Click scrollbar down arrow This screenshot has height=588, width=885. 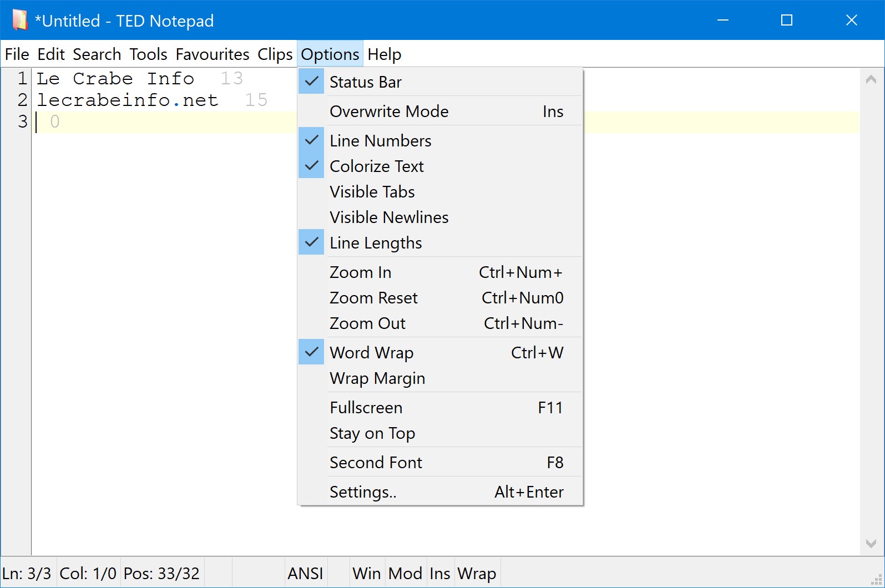871,544
